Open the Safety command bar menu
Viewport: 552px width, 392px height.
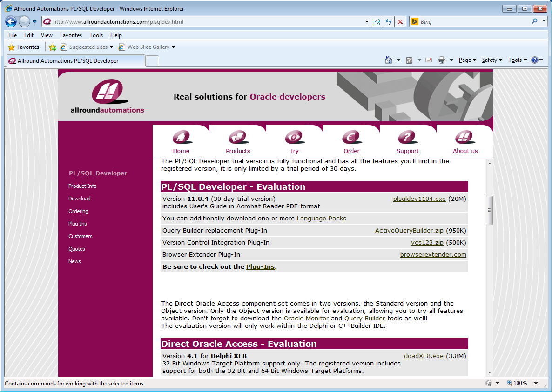click(492, 60)
